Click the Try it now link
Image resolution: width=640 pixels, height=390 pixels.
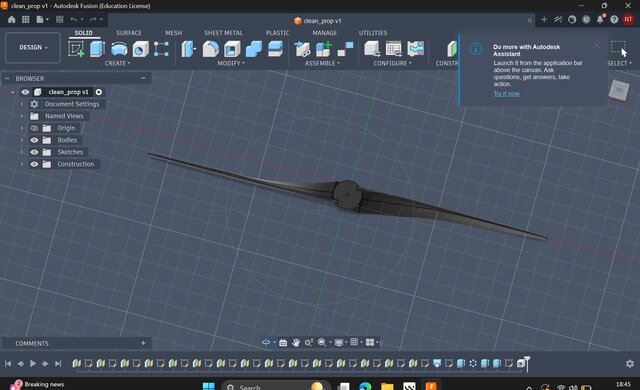507,93
